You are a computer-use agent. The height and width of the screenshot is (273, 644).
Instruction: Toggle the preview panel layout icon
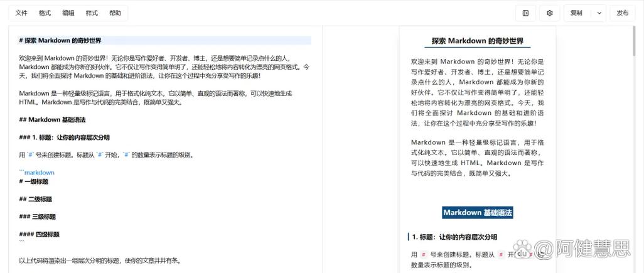[x=526, y=13]
